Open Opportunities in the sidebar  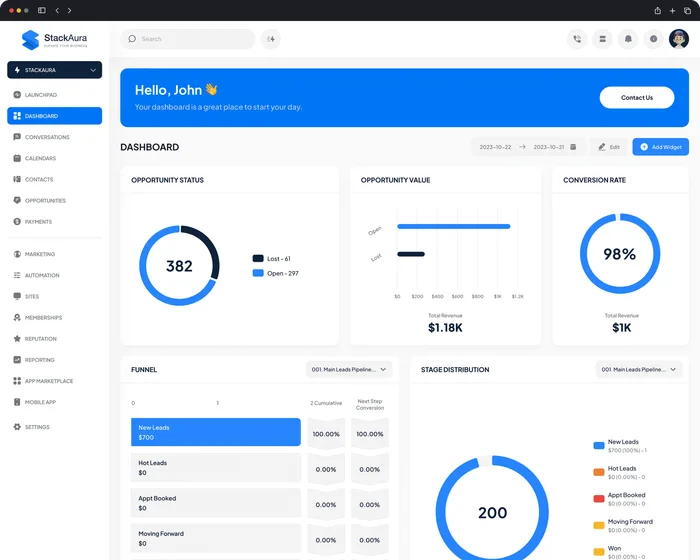point(54,201)
